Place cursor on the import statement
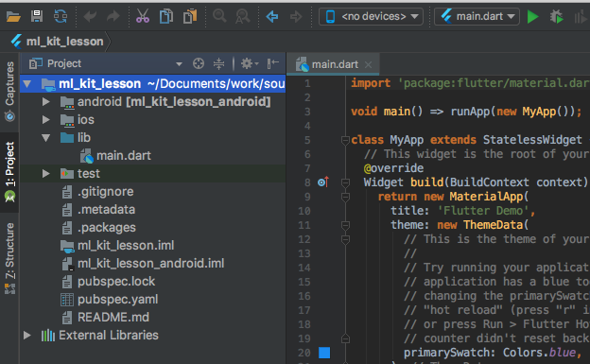590x364 pixels. coord(470,83)
